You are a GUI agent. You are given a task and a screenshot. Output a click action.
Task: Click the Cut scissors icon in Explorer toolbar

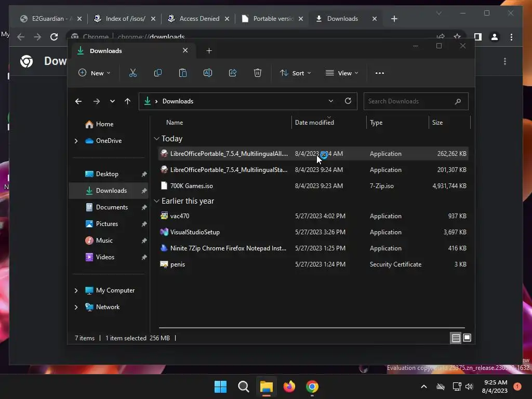pyautogui.click(x=132, y=73)
